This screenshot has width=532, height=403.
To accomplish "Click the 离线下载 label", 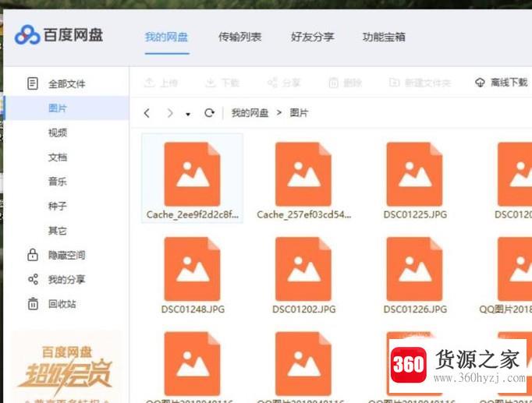I will (509, 83).
